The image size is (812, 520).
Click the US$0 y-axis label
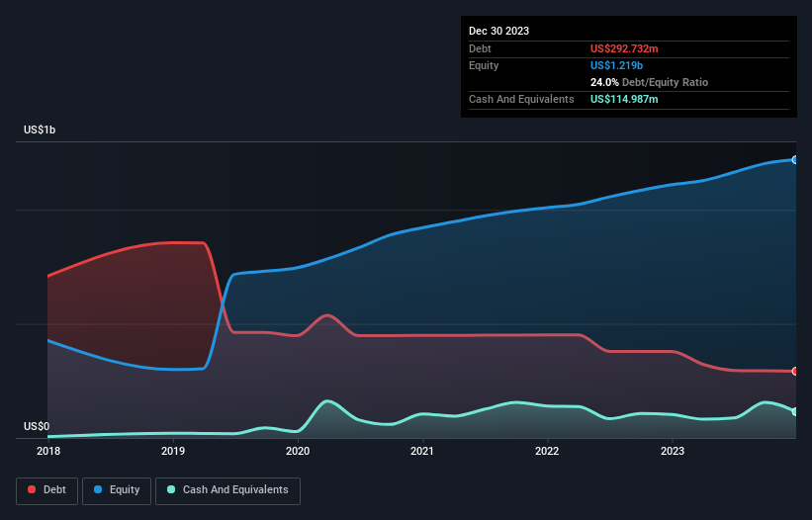coord(37,426)
